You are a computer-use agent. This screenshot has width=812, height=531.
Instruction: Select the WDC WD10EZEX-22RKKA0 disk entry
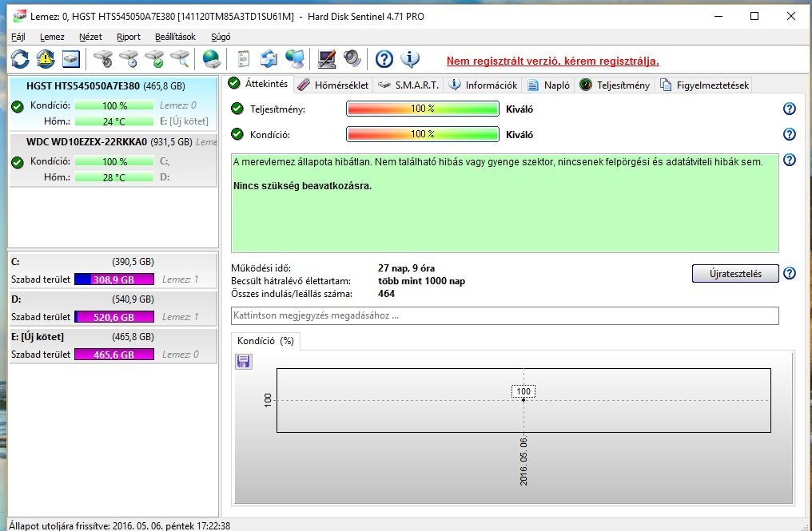(113, 160)
